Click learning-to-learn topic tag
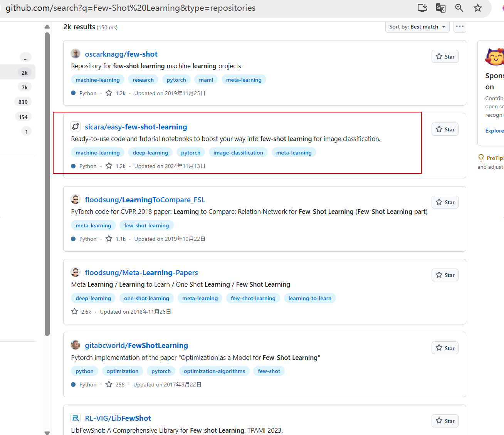Viewport: 504px width, 435px height. click(x=310, y=298)
